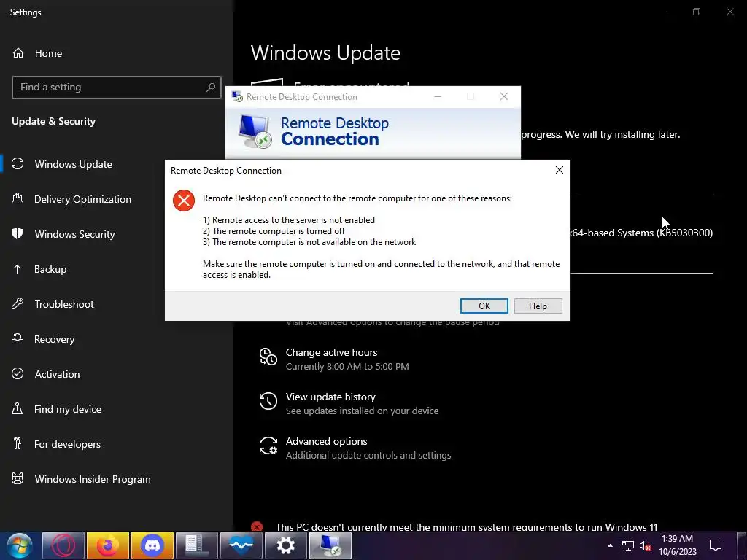Click the Advanced options gear-sync icon
Screen dimensions: 747x560
(268, 446)
